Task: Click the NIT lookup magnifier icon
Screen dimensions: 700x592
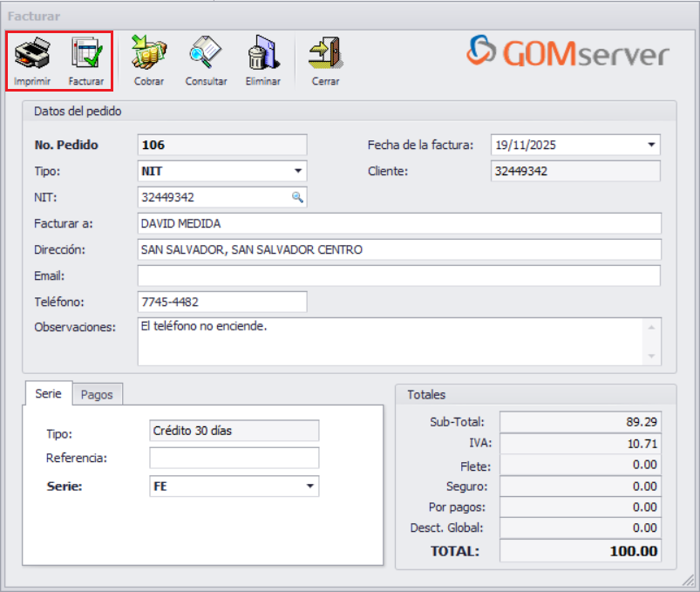Action: coord(299,197)
